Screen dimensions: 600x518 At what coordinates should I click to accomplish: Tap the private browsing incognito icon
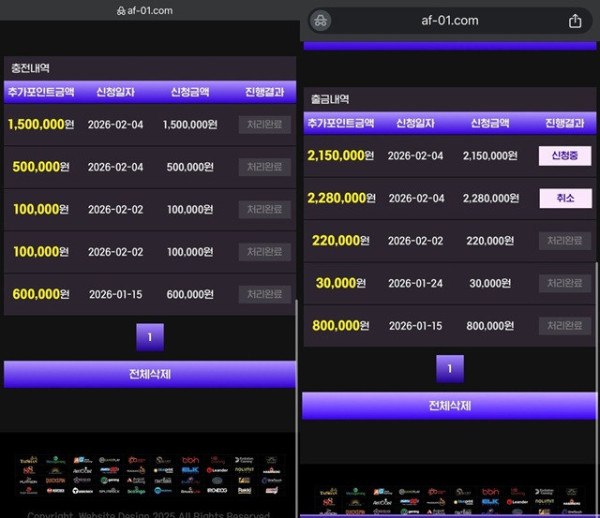tap(320, 21)
